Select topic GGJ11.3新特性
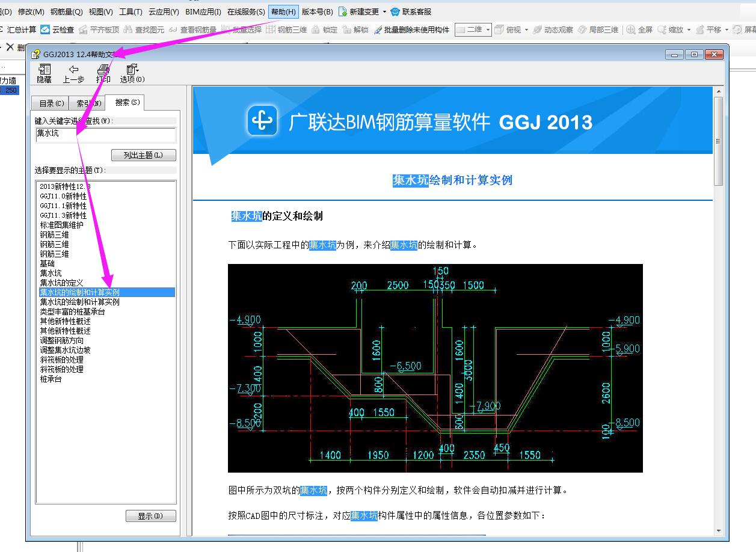 [x=63, y=215]
